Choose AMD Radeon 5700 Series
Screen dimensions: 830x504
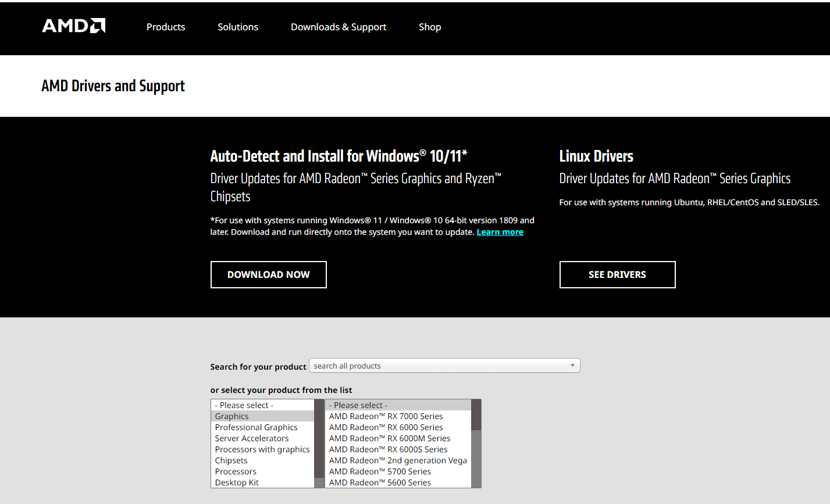(x=398, y=471)
